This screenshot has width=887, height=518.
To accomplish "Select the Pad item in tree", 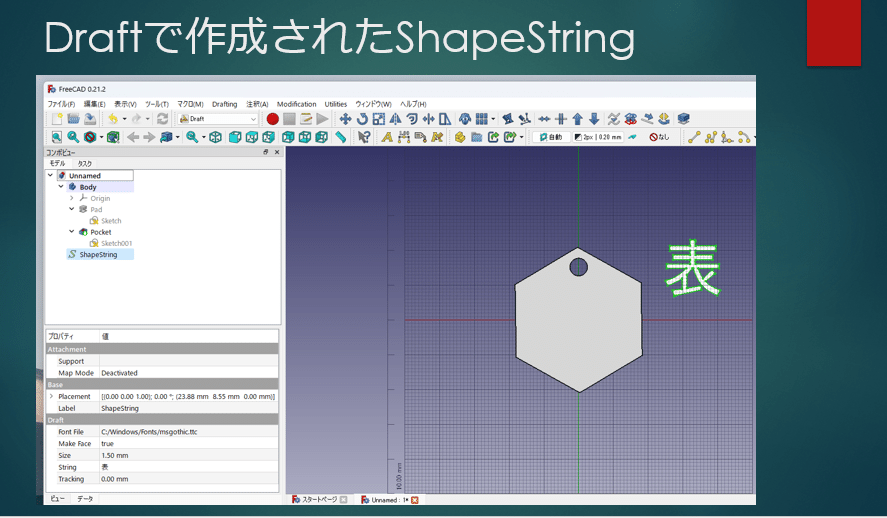I will (x=96, y=209).
